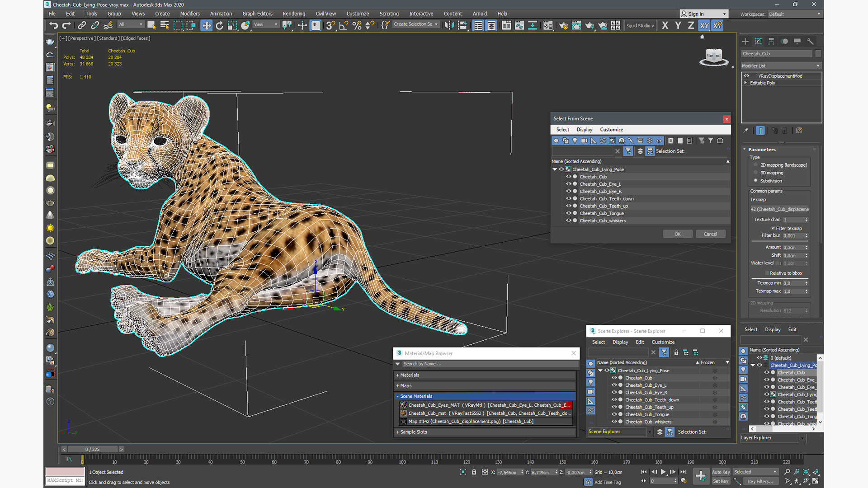The width and height of the screenshot is (868, 488).
Task: Activate the Select and Rotate tool
Action: point(219,25)
